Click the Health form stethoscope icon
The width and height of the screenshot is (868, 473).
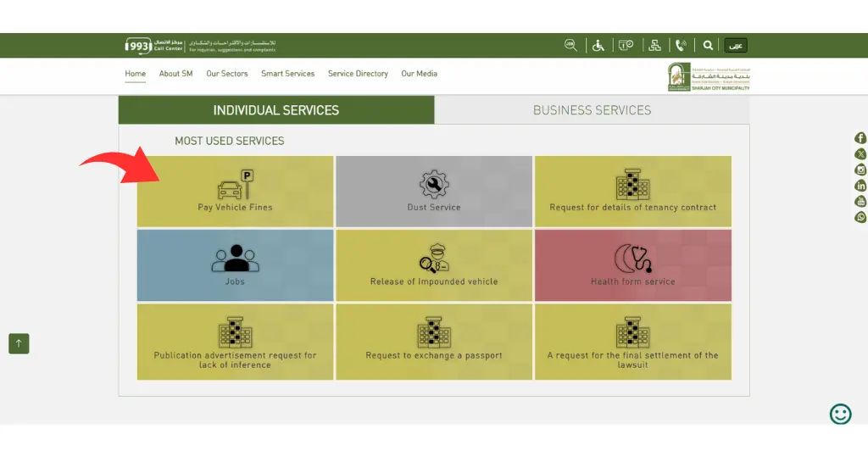pos(632,258)
